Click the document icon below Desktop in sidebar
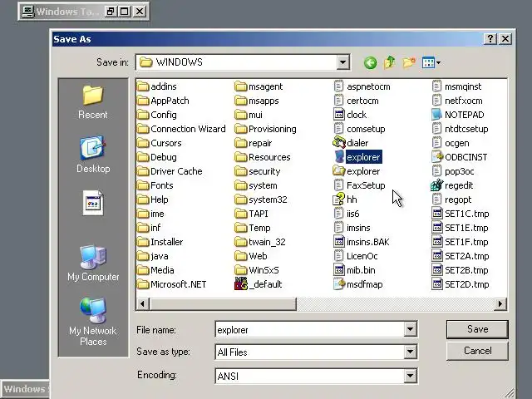 click(92, 203)
